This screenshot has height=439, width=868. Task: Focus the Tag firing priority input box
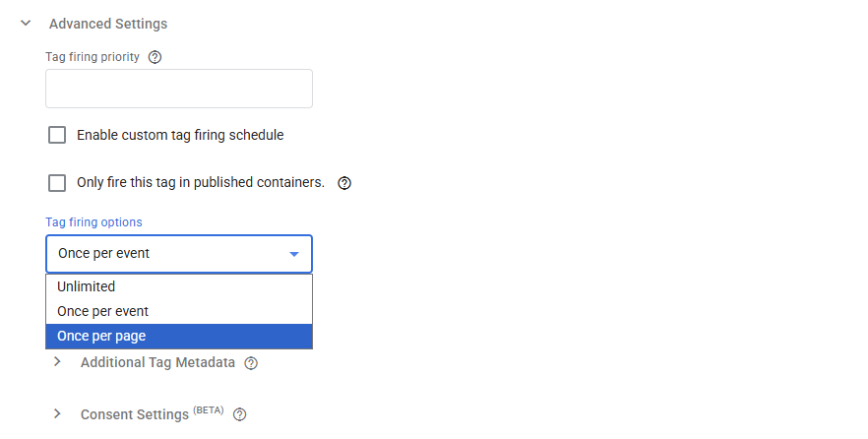(x=179, y=89)
